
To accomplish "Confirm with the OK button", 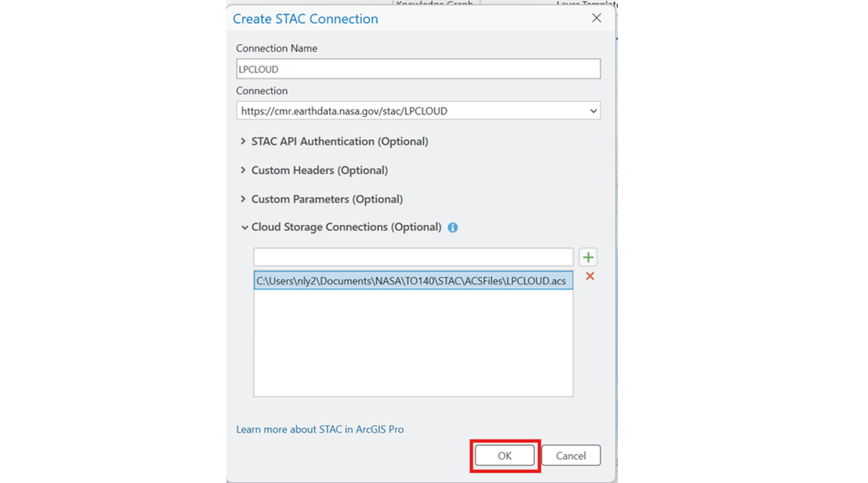I will coord(505,456).
